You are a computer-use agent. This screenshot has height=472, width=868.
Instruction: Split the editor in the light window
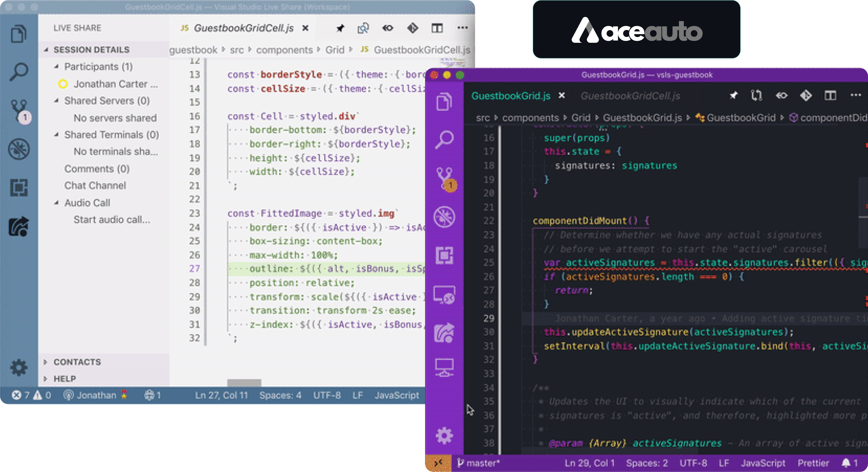pos(437,28)
